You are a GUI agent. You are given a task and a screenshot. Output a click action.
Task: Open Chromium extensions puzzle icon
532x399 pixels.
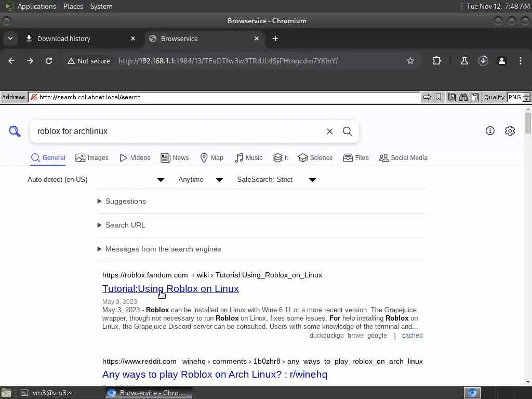click(x=436, y=61)
